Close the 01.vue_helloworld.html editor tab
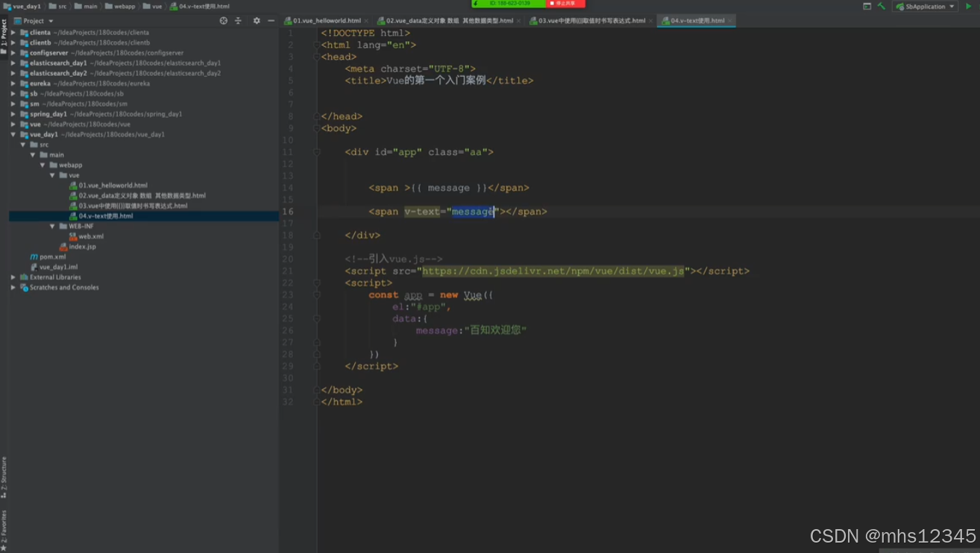Screen dimensions: 980x553 [366, 21]
